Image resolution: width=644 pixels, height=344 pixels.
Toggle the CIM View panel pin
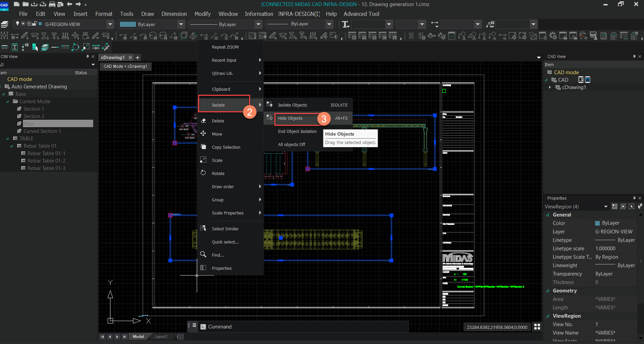(x=88, y=56)
